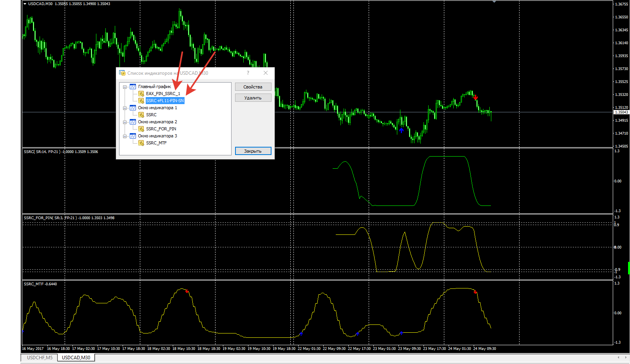
Task: Collapse the Окно индикатора 3 tree node
Action: pyautogui.click(x=125, y=136)
